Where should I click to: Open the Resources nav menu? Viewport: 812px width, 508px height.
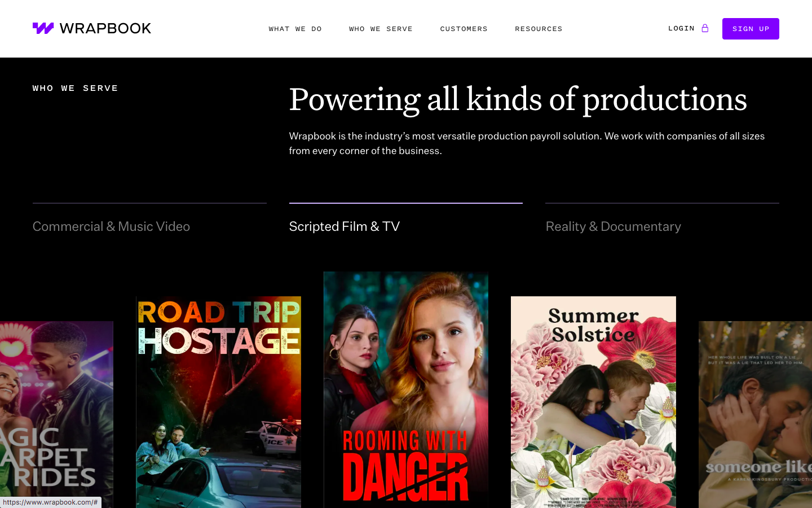[539, 29]
